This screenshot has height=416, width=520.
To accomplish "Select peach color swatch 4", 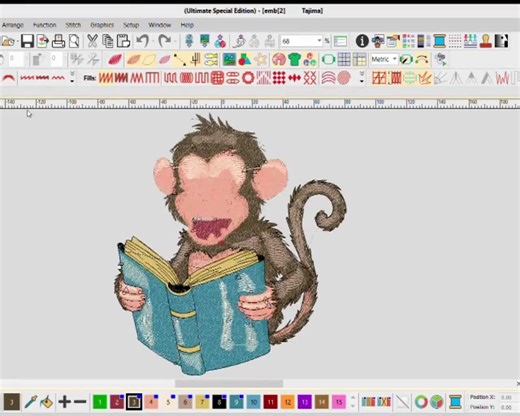I will [x=151, y=402].
